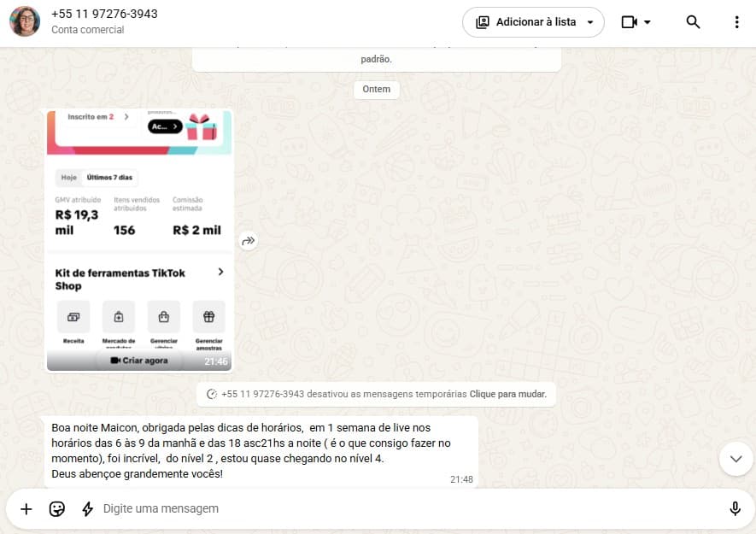Open the three-dot chat menu

pyautogui.click(x=736, y=22)
